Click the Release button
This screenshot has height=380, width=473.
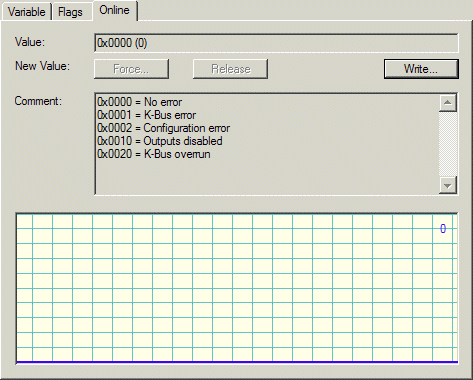(230, 69)
